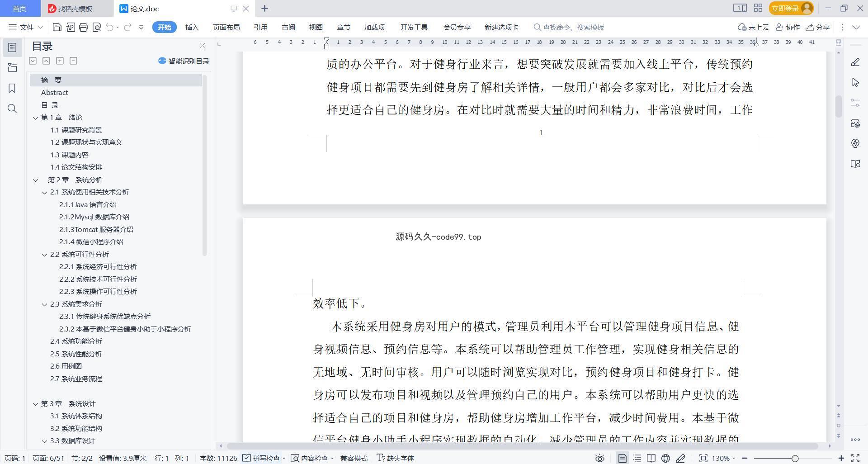Image resolution: width=868 pixels, height=464 pixels.
Task: Click the Collapse All icon in the TOC header
Action: coord(46,61)
